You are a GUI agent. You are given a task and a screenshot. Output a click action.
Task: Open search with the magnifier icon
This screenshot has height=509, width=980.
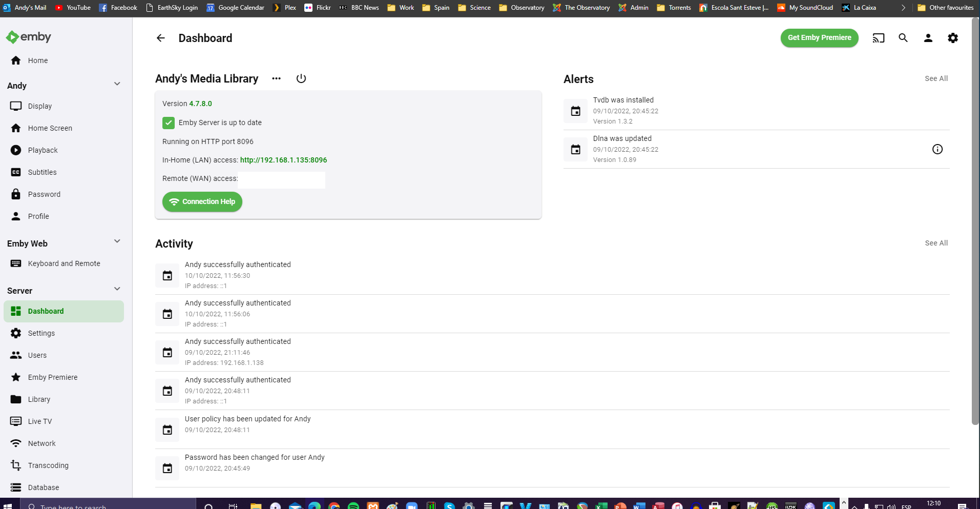point(903,38)
